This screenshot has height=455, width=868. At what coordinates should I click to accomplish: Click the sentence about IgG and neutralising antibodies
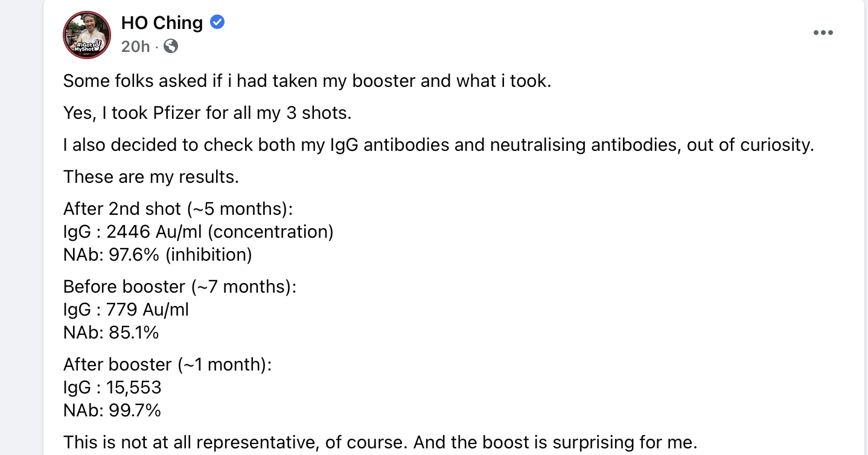[438, 145]
